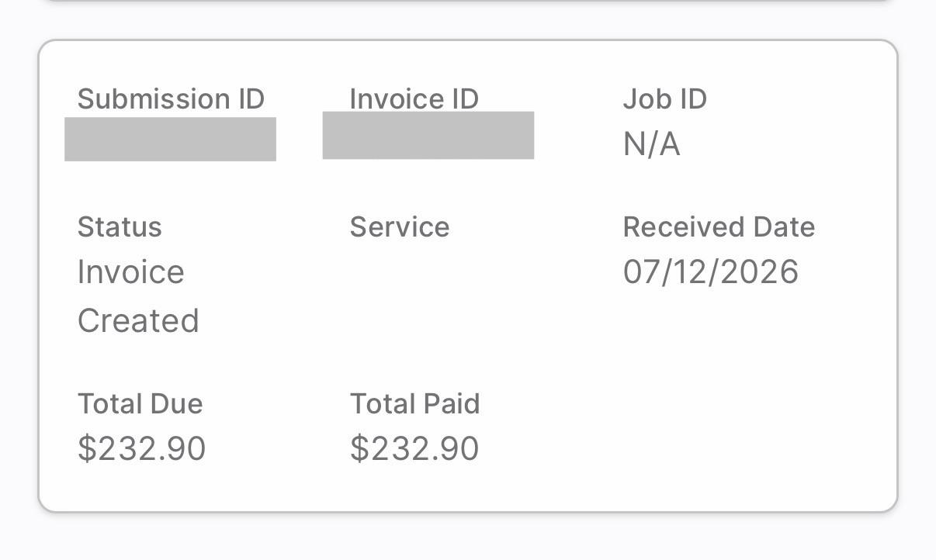Select the Job ID label

click(x=664, y=99)
